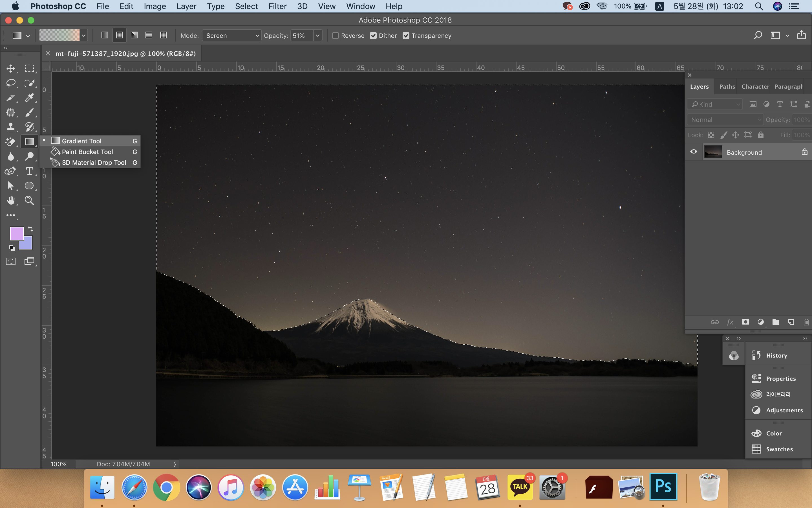Expand the status bar info arrow

point(175,464)
